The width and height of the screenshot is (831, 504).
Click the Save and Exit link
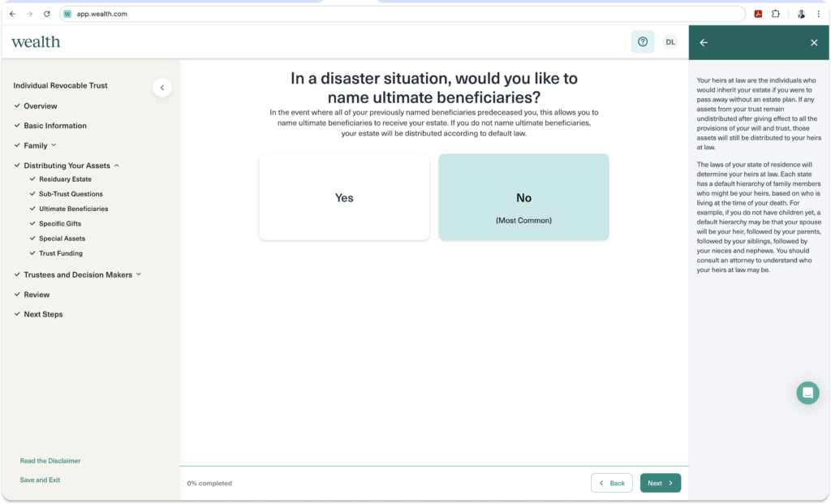[40, 480]
